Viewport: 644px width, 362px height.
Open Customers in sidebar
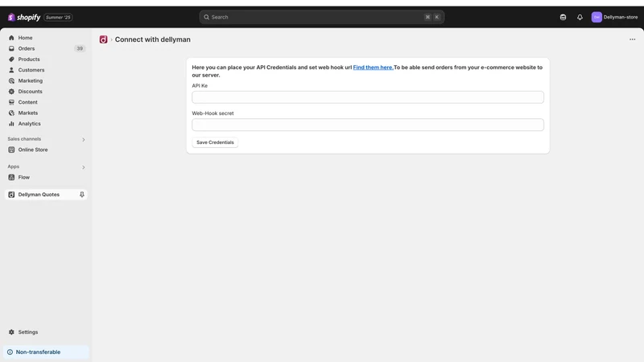(x=46, y=70)
